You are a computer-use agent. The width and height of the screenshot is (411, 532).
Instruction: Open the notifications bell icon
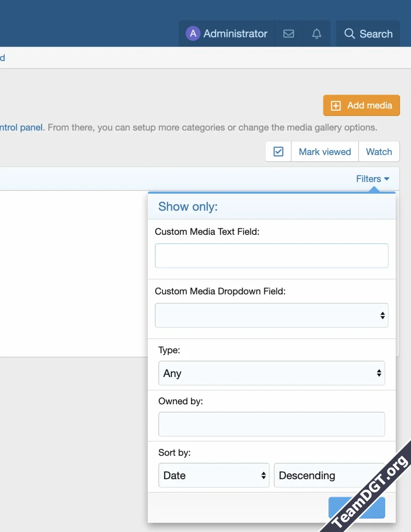[x=316, y=34]
